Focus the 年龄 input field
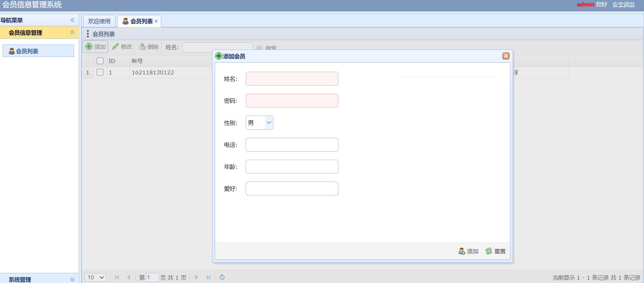Screen dimensions: 644x283 (x=292, y=166)
